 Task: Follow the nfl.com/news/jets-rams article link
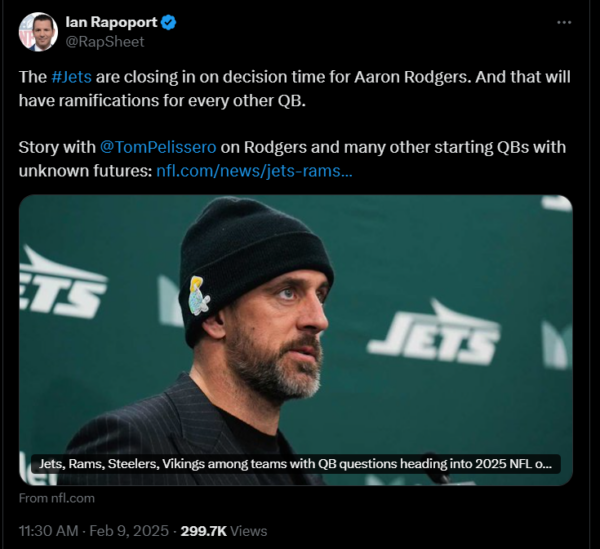coord(254,171)
